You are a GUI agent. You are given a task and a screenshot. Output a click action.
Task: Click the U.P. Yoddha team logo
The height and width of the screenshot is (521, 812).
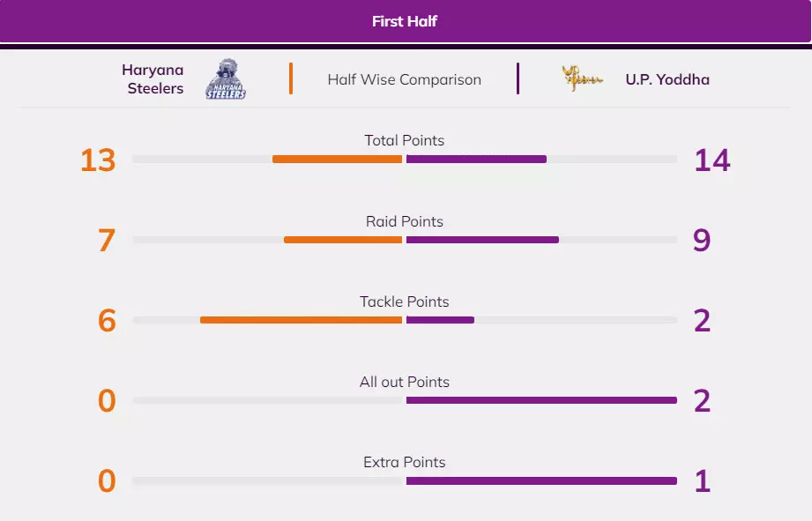point(582,78)
